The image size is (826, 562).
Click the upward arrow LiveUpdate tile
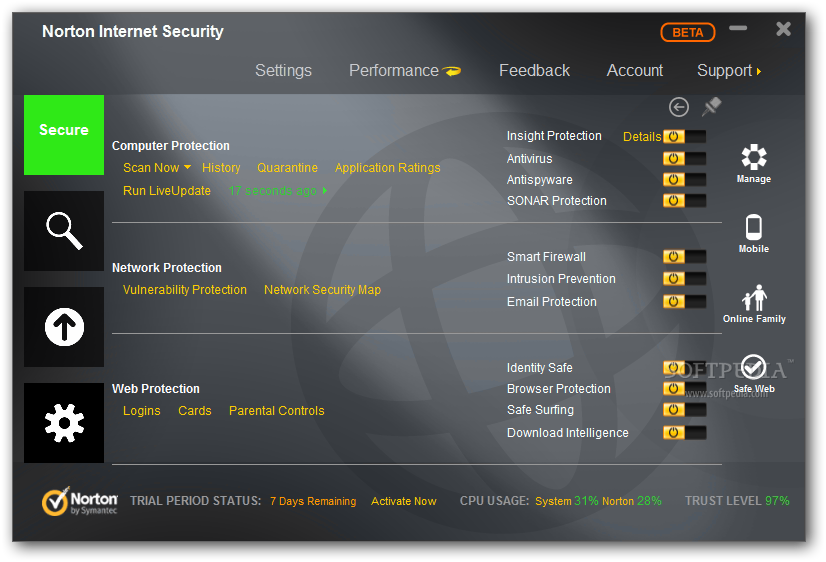64,327
